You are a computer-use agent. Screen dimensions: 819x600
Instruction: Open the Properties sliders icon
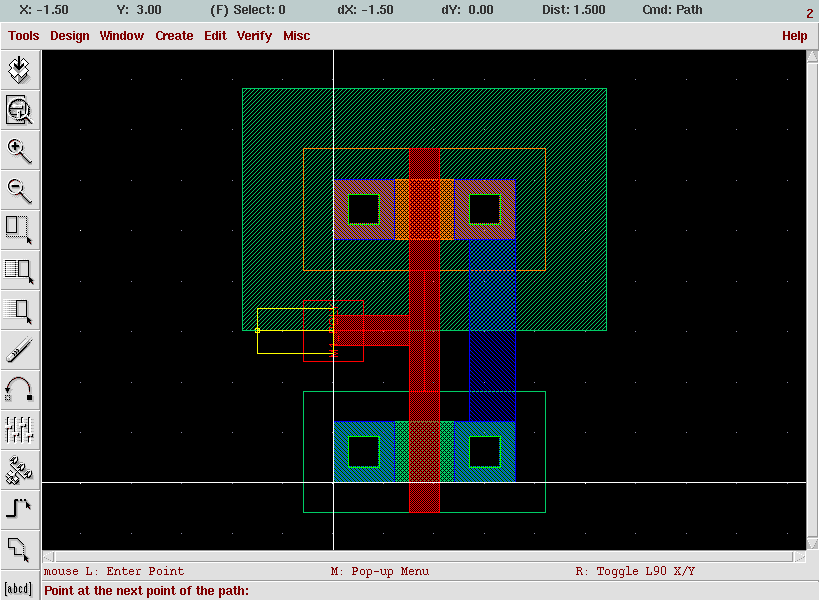pyautogui.click(x=20, y=430)
